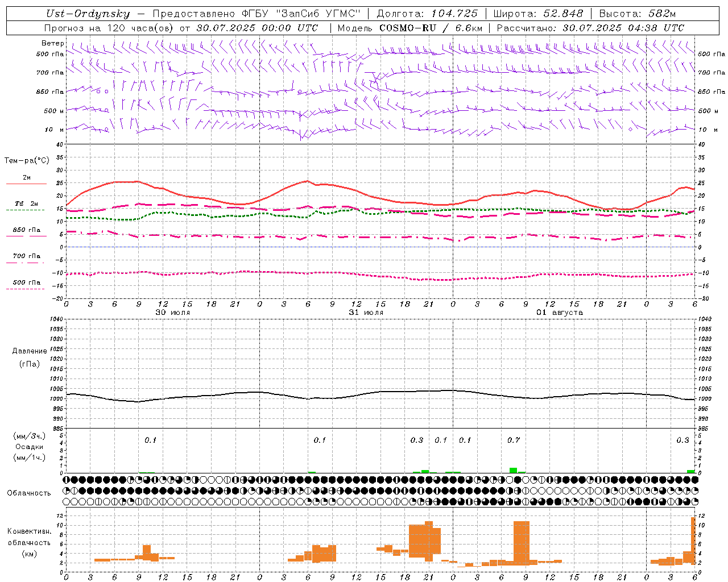This screenshot has height=582, width=728.
Task: Click the 'Ветер' wind panel label
Action: [53, 43]
